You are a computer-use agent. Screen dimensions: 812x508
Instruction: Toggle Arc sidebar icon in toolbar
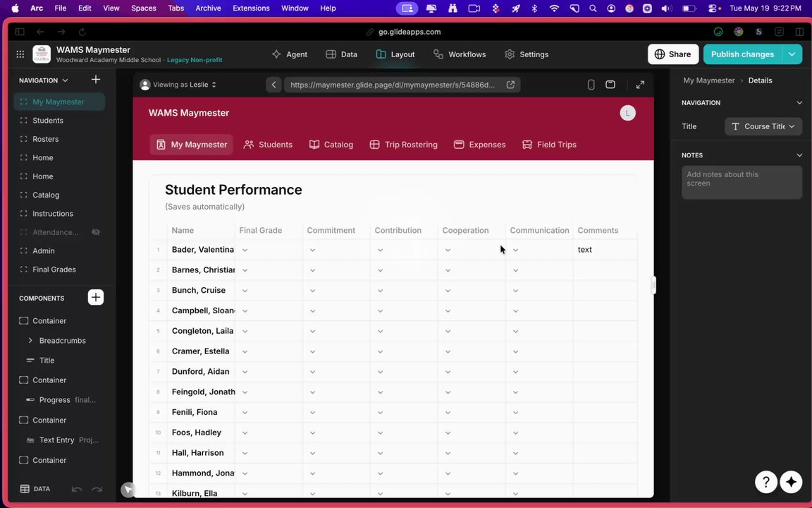[x=20, y=32]
